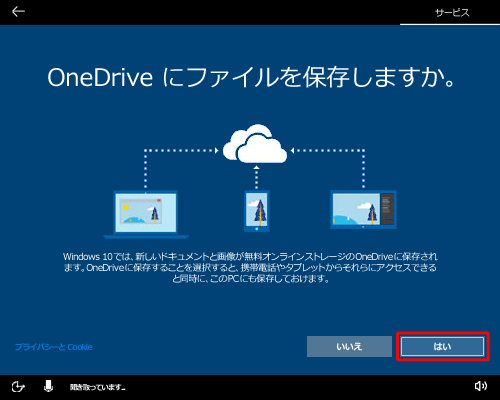Click the はい button

pyautogui.click(x=442, y=347)
